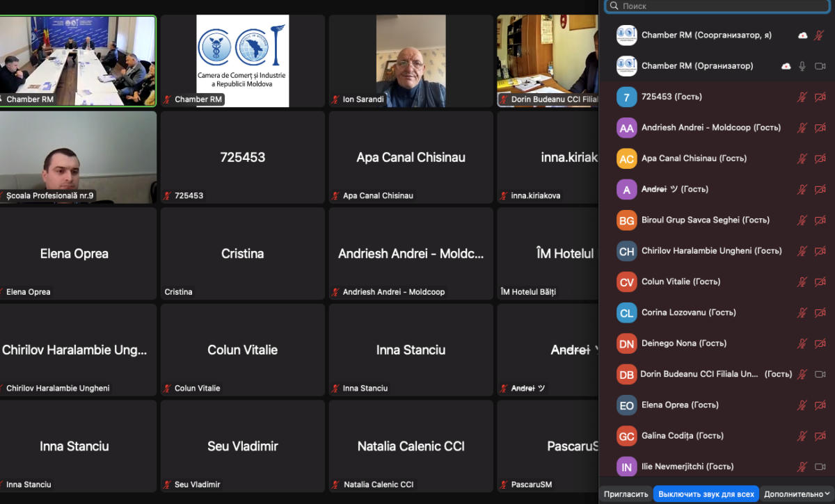Click the muted mic icon for Galina Codița
835x504 pixels.
pos(802,436)
